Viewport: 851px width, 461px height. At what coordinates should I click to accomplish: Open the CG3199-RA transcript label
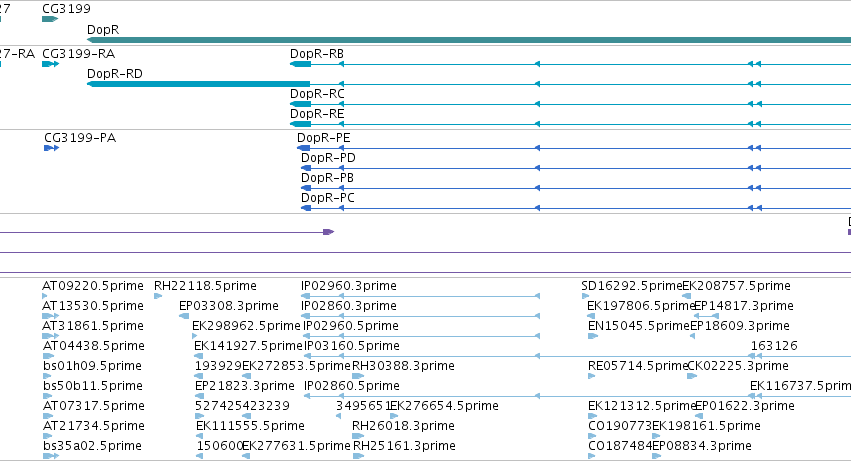79,54
